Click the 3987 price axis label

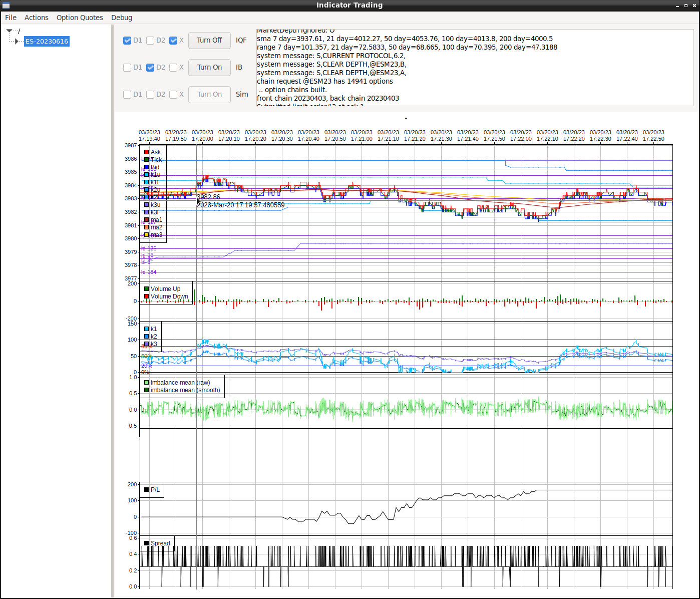coord(131,145)
